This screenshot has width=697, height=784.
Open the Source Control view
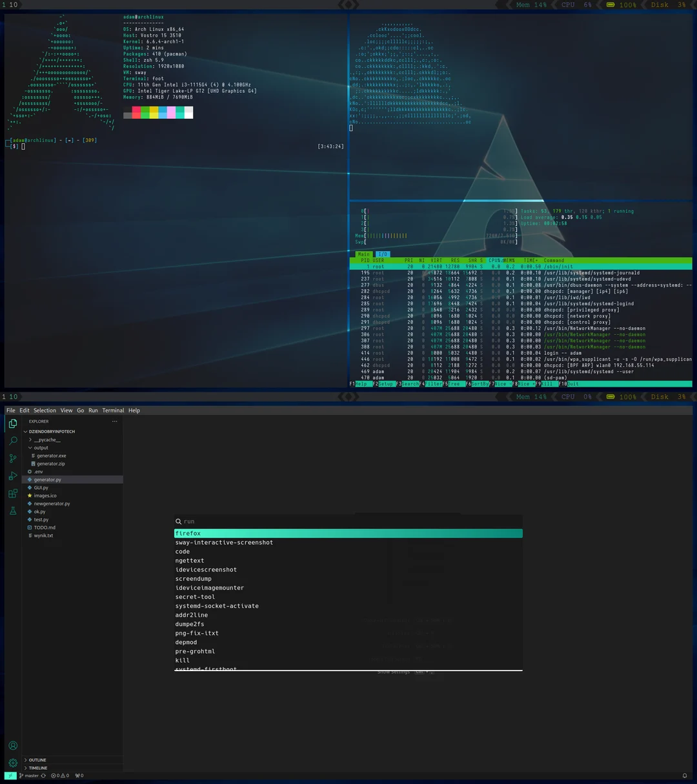pyautogui.click(x=12, y=458)
